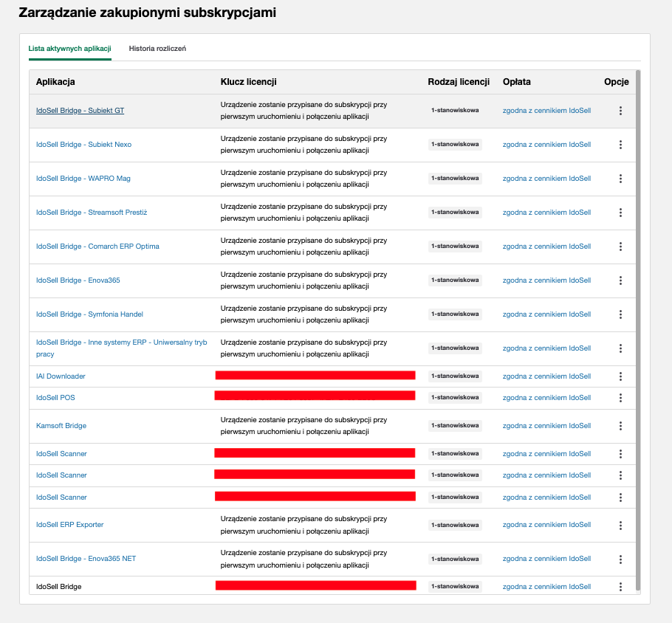The width and height of the screenshot is (672, 623).
Task: Click the '1-stanowiskowa' badge in Subiekt GT row
Action: pyautogui.click(x=455, y=110)
